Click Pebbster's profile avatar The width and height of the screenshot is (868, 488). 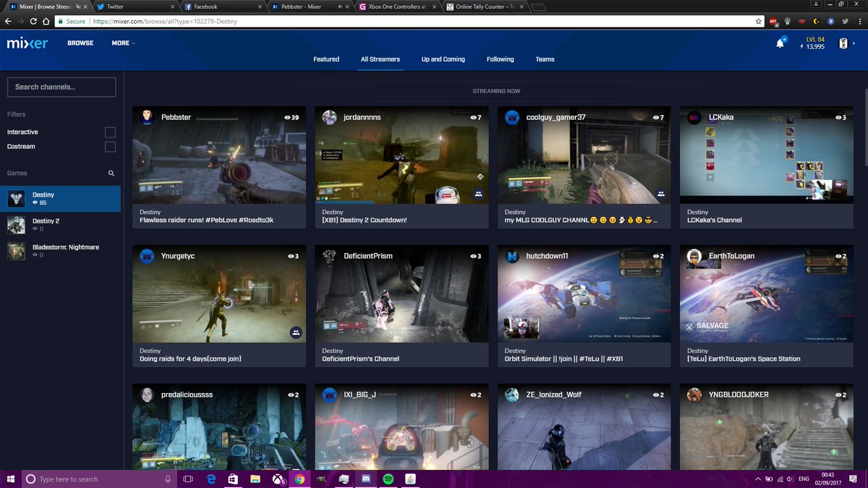[147, 117]
